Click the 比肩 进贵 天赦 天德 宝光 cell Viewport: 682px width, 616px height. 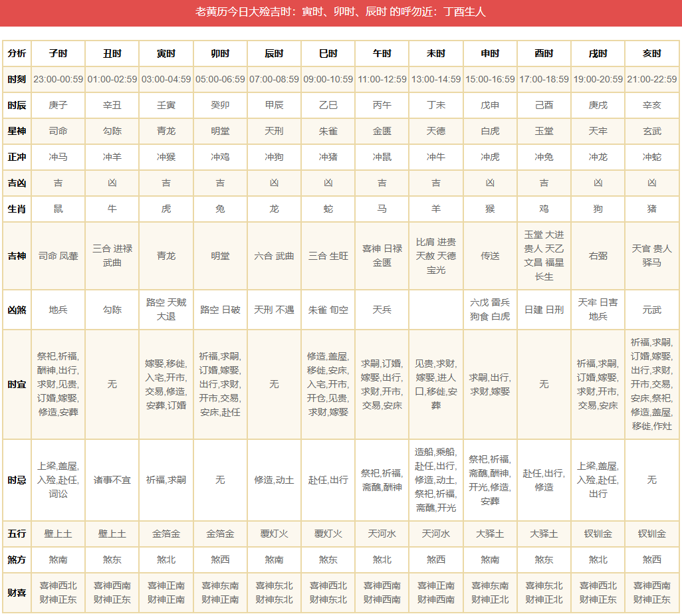pyautogui.click(x=435, y=256)
